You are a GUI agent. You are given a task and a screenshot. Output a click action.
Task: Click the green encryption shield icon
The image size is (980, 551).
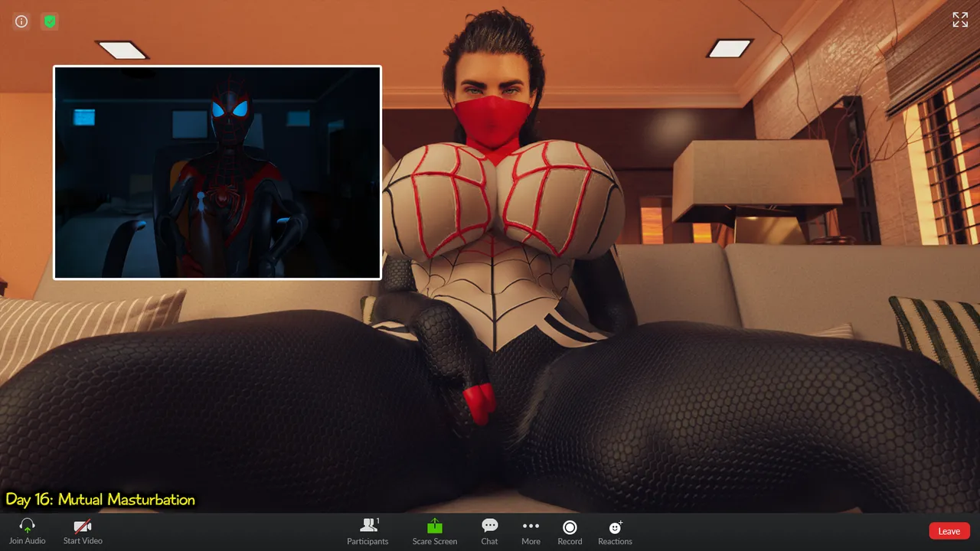(x=50, y=21)
